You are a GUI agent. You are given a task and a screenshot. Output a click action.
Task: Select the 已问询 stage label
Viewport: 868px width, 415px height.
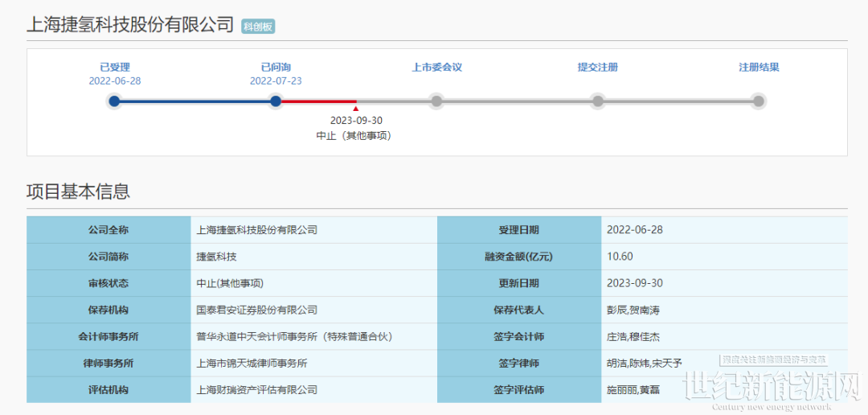pyautogui.click(x=276, y=68)
